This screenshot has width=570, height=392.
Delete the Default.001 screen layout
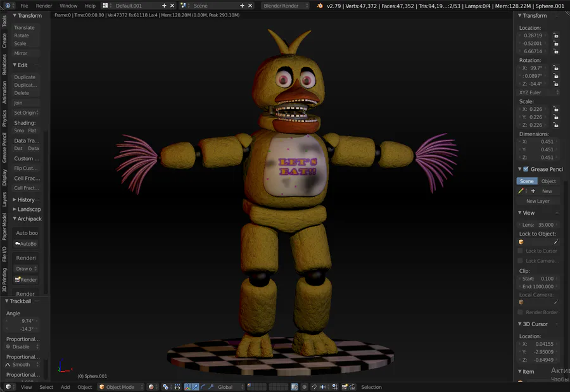(172, 6)
